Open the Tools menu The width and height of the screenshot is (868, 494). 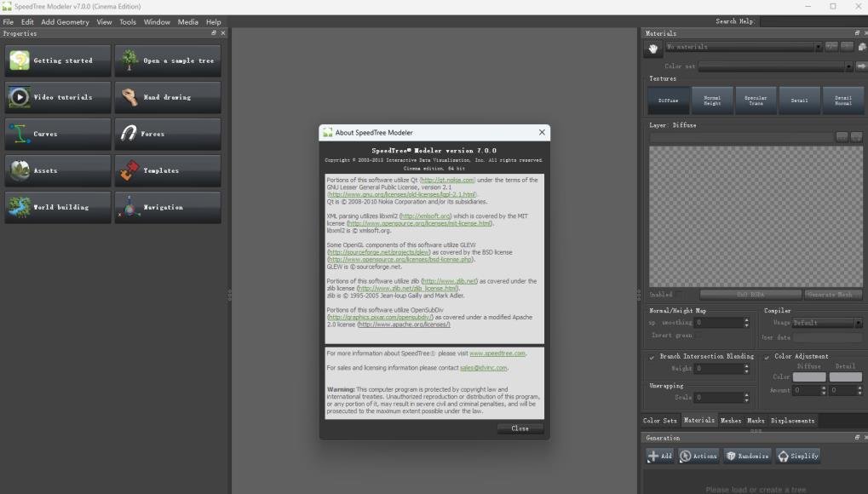pos(127,22)
